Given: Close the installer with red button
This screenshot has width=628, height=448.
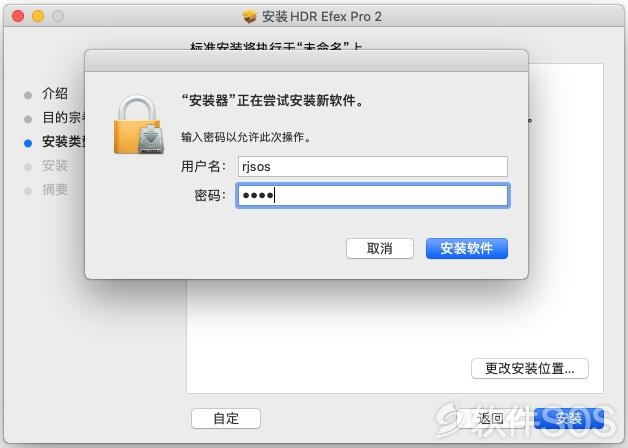Looking at the screenshot, I should click(18, 16).
